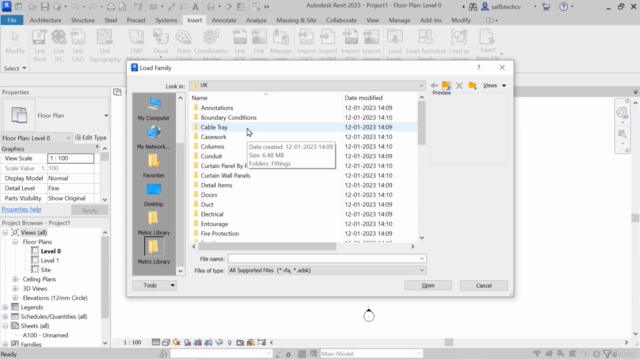Screen dimensions: 640x360
Task: Open the Look in folder dropdown
Action: pyautogui.click(x=421, y=85)
